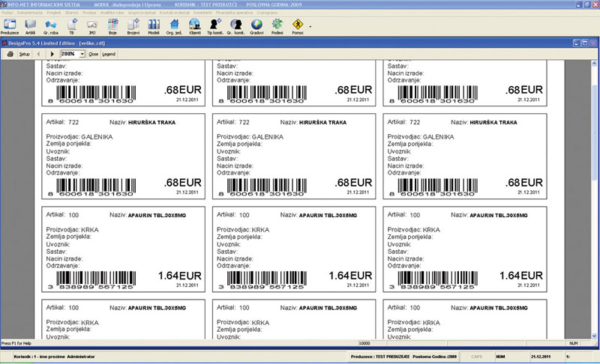600x364 pixels.
Task: Click the INFO-NET application title bar icon
Action: tap(4, 4)
